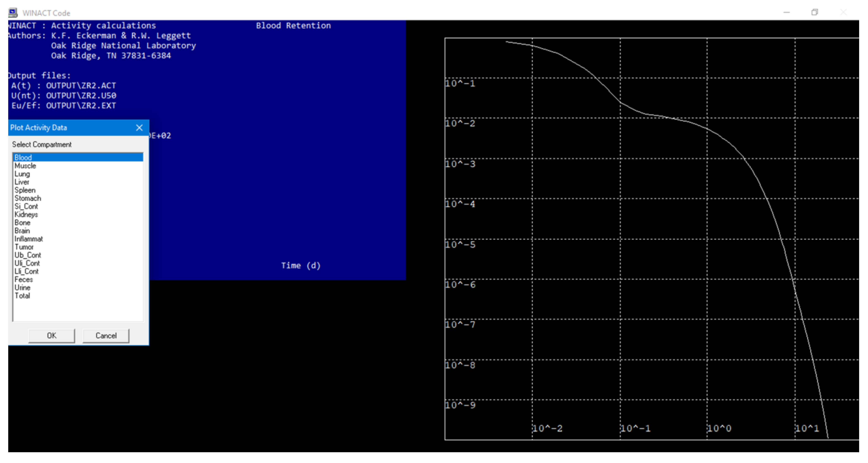Restore down the WINACT window

point(814,12)
